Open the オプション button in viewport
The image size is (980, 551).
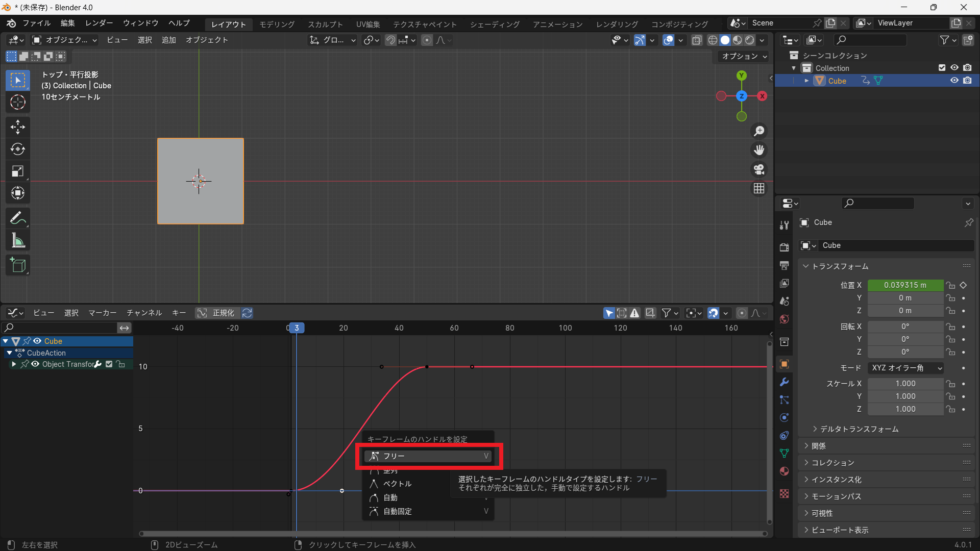pyautogui.click(x=744, y=56)
